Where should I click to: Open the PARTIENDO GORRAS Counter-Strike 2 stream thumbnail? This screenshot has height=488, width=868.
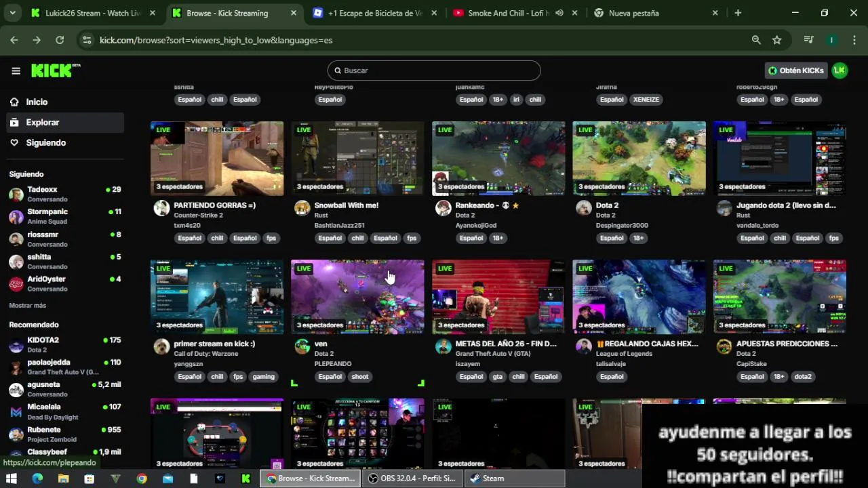click(x=217, y=159)
